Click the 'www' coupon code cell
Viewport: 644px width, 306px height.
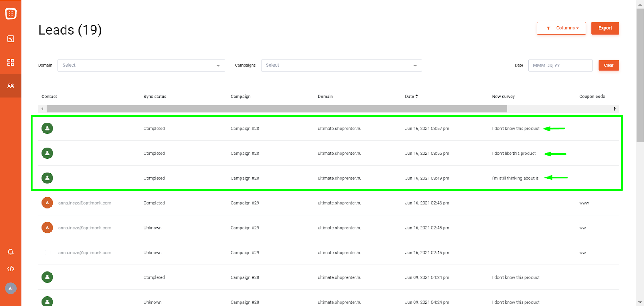584,203
